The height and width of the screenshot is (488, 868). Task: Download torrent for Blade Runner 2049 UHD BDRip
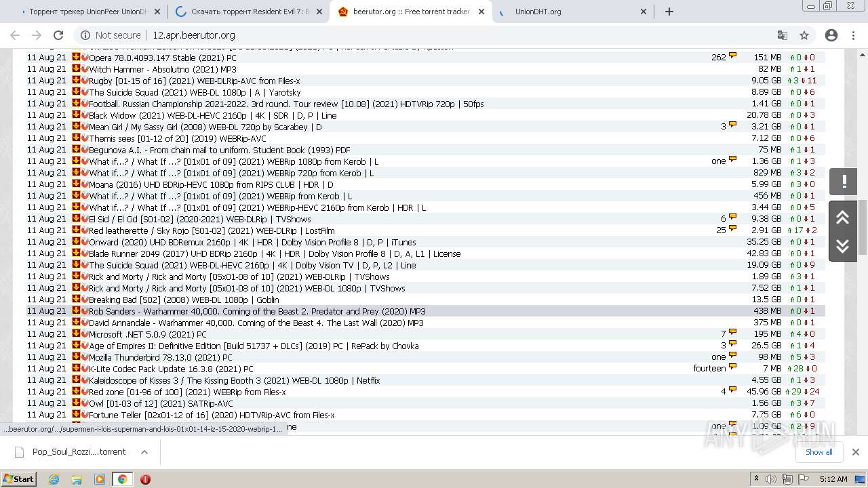click(x=76, y=253)
